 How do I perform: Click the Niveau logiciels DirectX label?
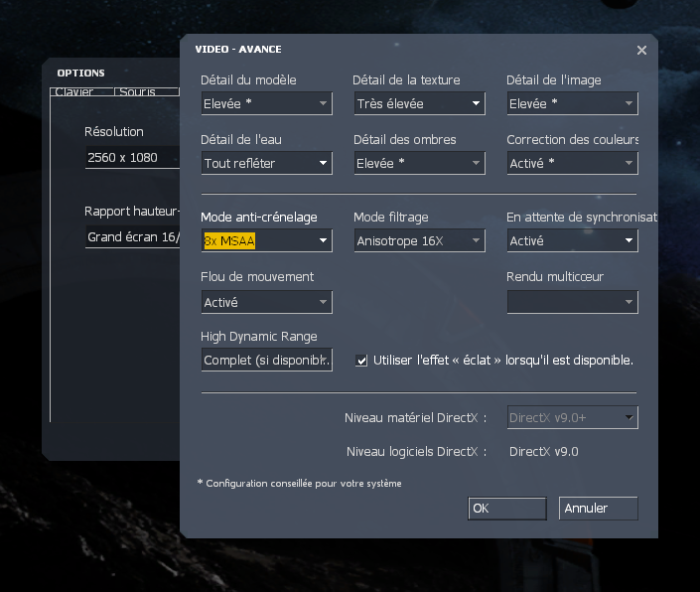tap(416, 451)
